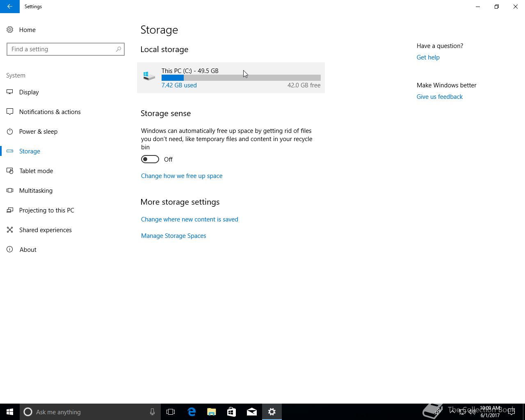This screenshot has height=420, width=525.
Task: Click the Get help link
Action: coord(428,57)
